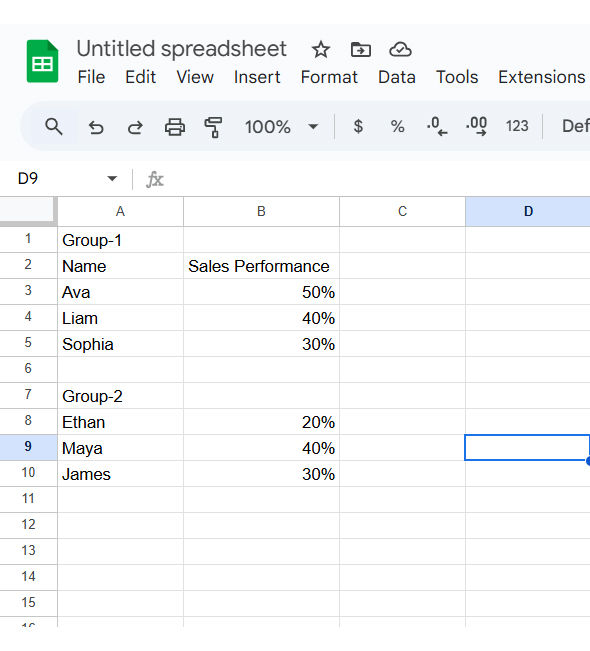The height and width of the screenshot is (651, 590).
Task: Open the search menus magnifier
Action: [54, 127]
